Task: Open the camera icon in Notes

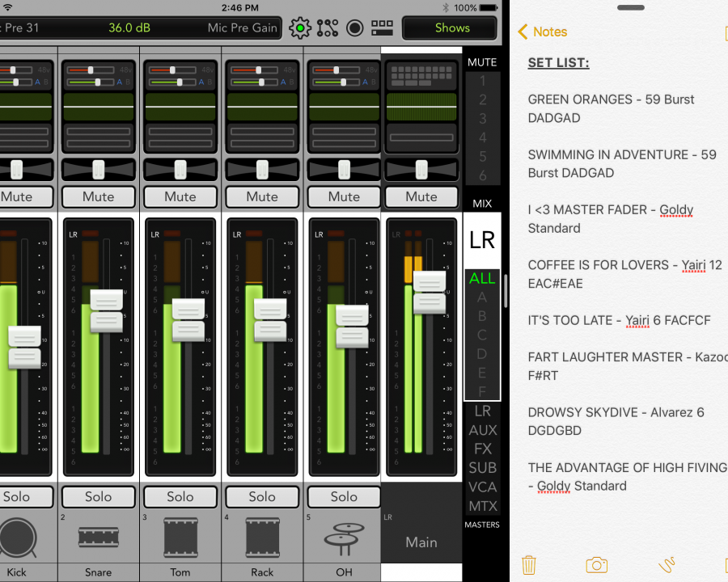Action: [x=597, y=564]
